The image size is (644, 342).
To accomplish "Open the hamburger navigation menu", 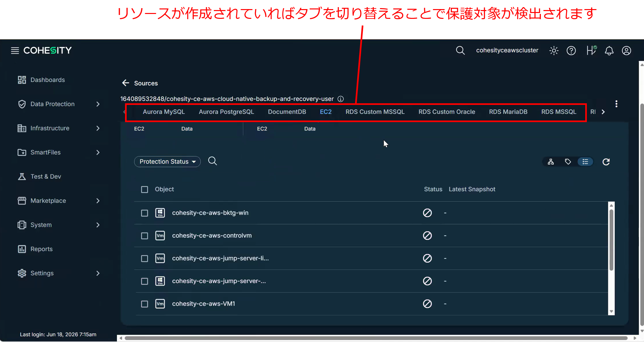I will click(15, 51).
